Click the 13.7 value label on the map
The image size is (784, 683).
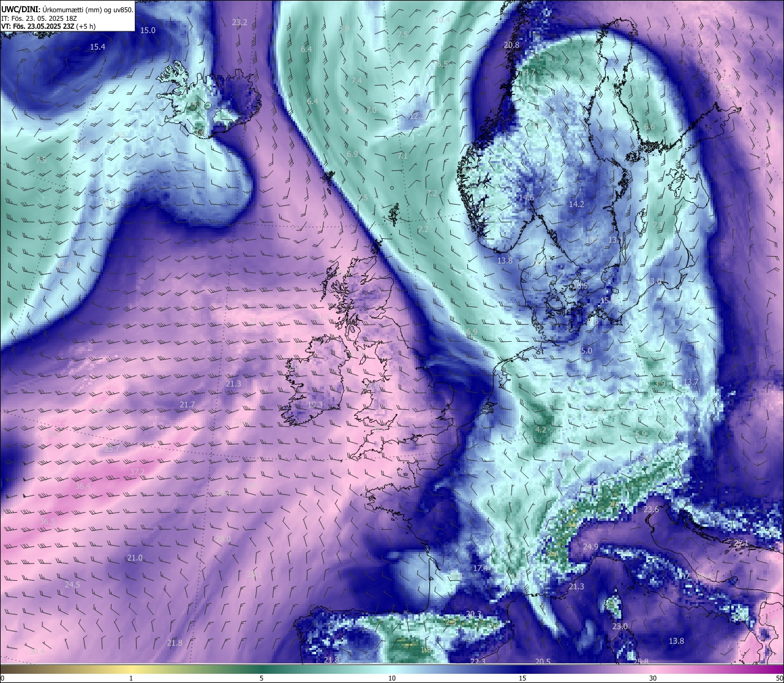tap(691, 382)
